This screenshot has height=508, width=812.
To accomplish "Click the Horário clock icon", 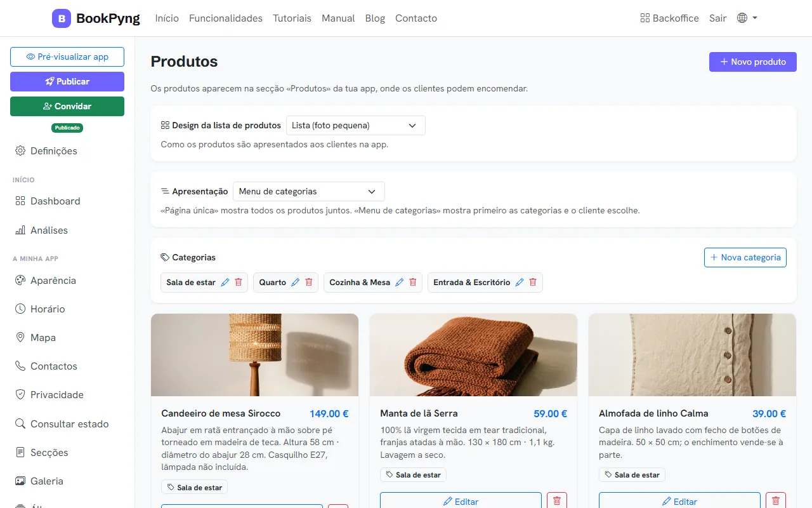I will (x=20, y=309).
